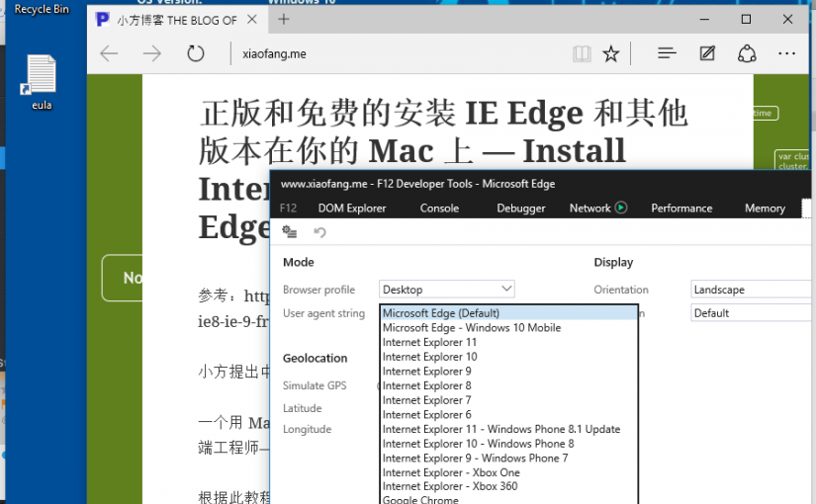816x504 pixels.
Task: Open Reading view book icon
Action: [x=582, y=53]
